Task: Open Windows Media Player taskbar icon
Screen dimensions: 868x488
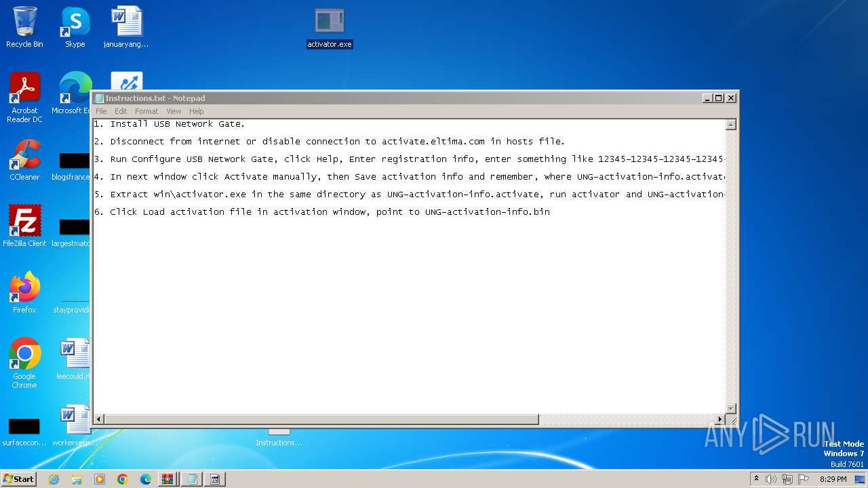Action: pyautogui.click(x=100, y=479)
